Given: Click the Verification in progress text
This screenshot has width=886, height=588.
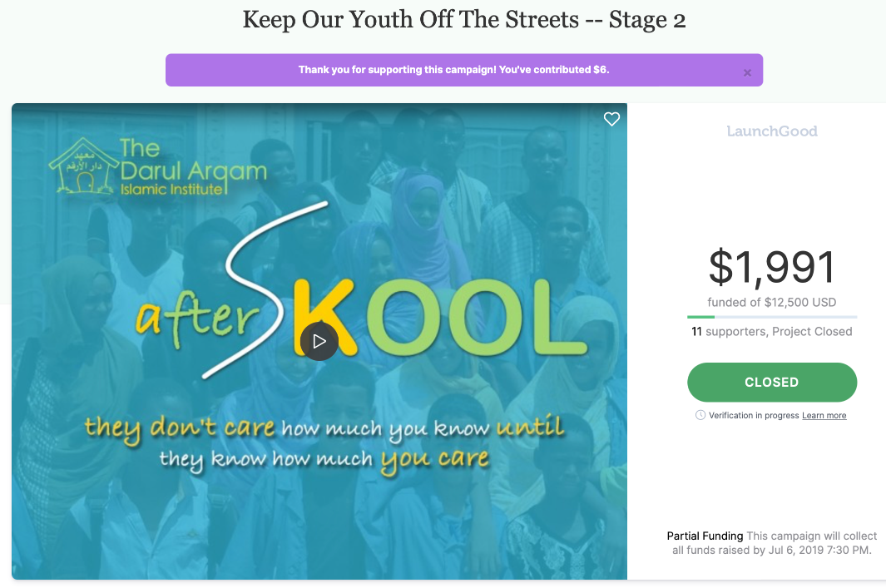Looking at the screenshot, I should click(x=754, y=415).
